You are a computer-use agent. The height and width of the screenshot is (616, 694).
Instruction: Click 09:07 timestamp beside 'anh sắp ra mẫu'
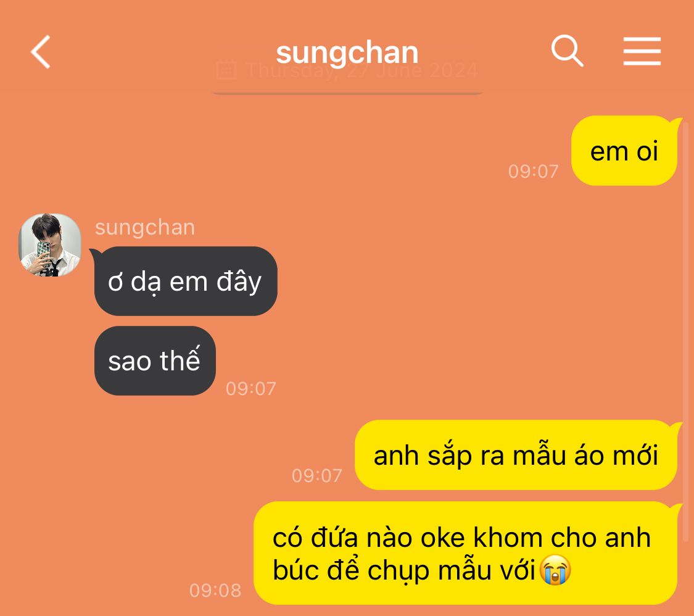pyautogui.click(x=317, y=476)
